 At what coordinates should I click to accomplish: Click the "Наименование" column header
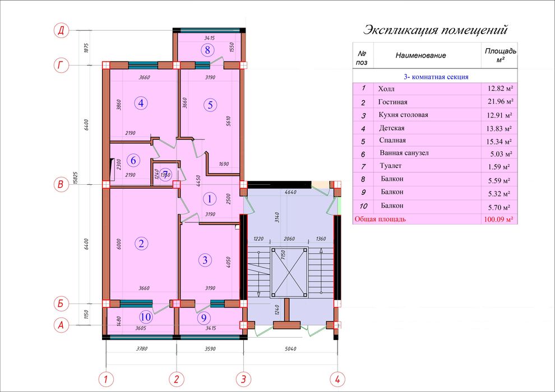click(x=420, y=55)
